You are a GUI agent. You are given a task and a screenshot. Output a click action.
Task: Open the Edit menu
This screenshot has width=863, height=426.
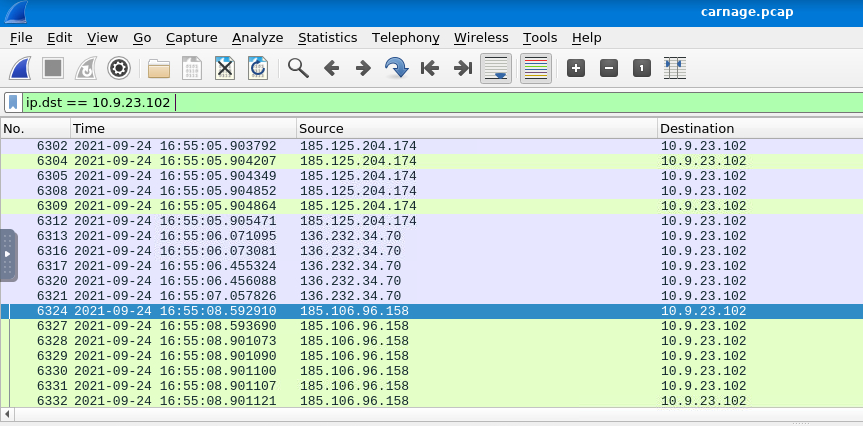tap(59, 38)
